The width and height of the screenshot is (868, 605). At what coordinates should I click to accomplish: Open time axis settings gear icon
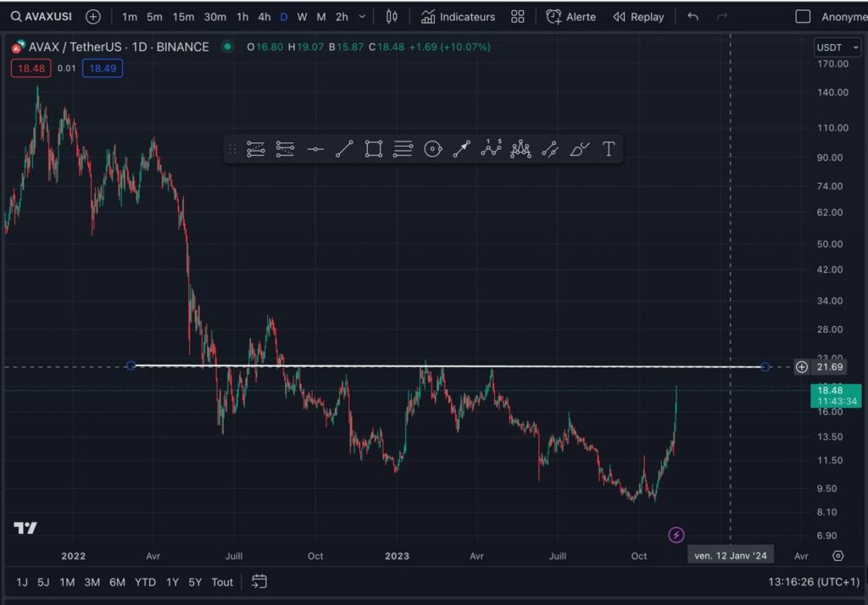838,556
